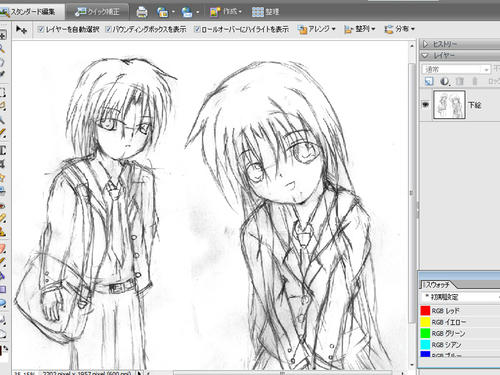The image size is (500, 375).
Task: Open the 初期設定 swatch preset dropdown
Action: click(x=461, y=297)
